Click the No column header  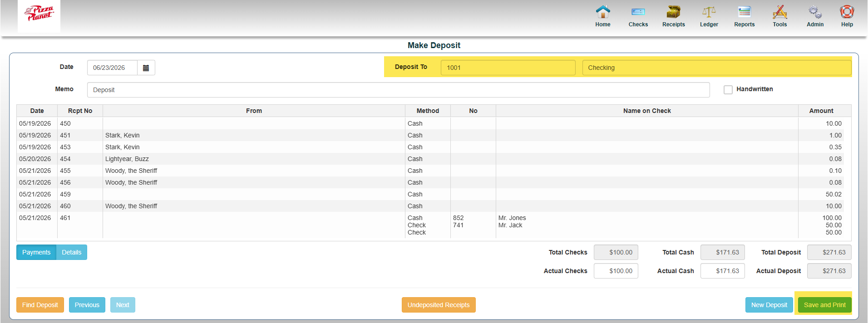473,111
